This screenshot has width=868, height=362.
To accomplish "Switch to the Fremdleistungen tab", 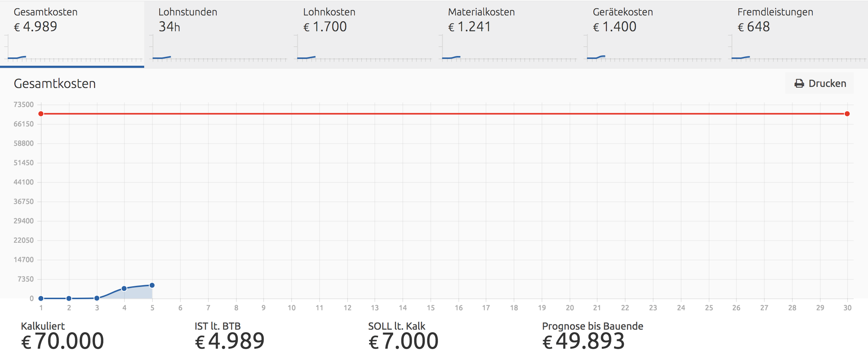I will click(796, 34).
